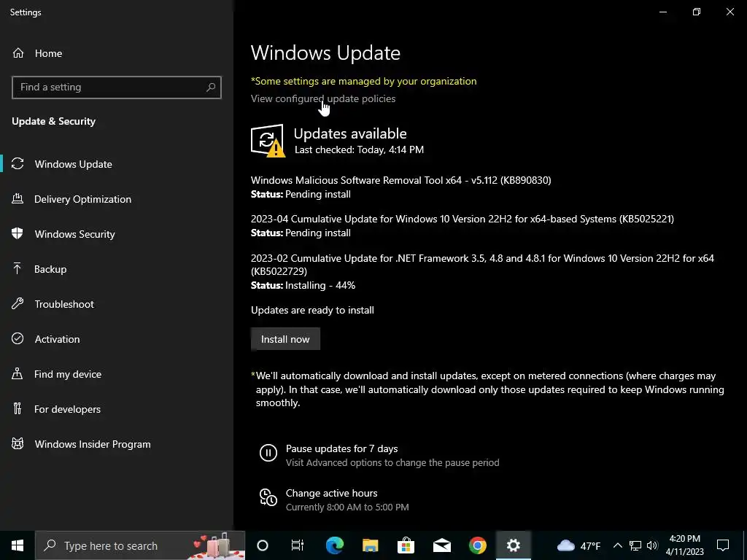Click the Settings gear in taskbar
747x560 pixels.
[x=513, y=545]
